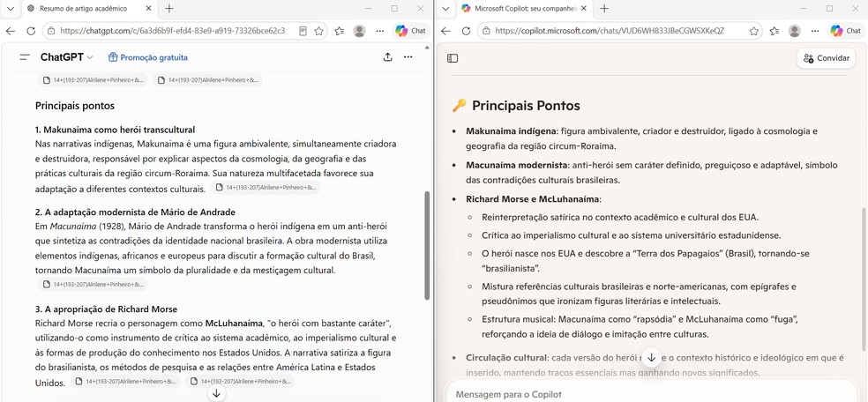The image size is (868, 402).
Task: Click the chatgpt.com address bar URL
Action: (173, 31)
